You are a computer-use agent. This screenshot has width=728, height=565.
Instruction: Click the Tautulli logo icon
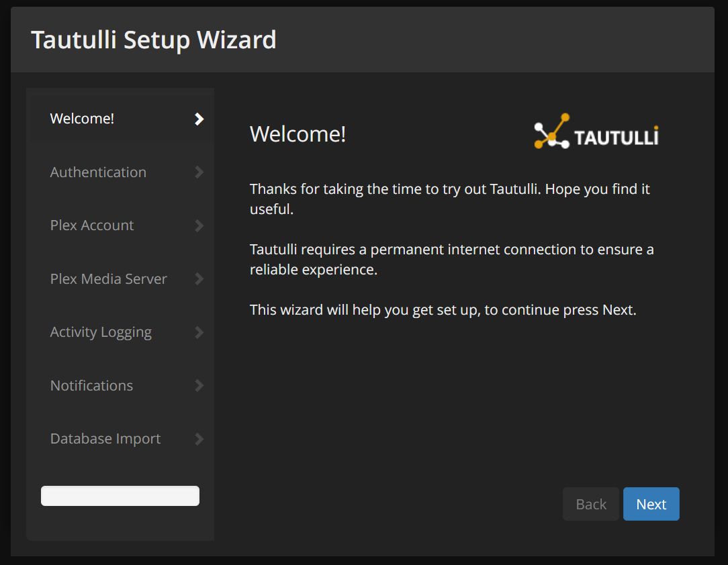click(552, 131)
